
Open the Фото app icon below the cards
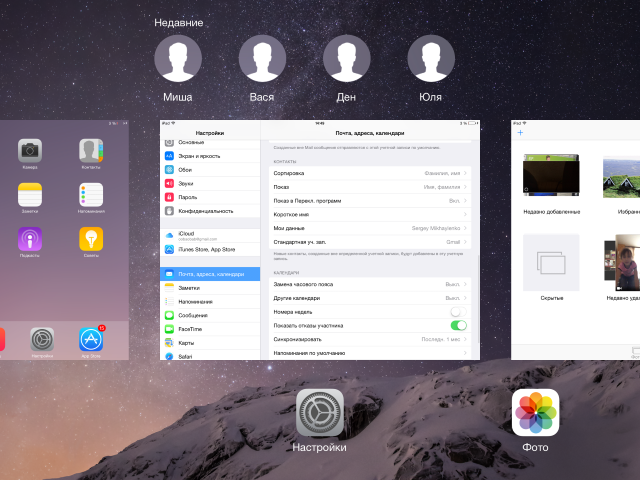tap(535, 413)
